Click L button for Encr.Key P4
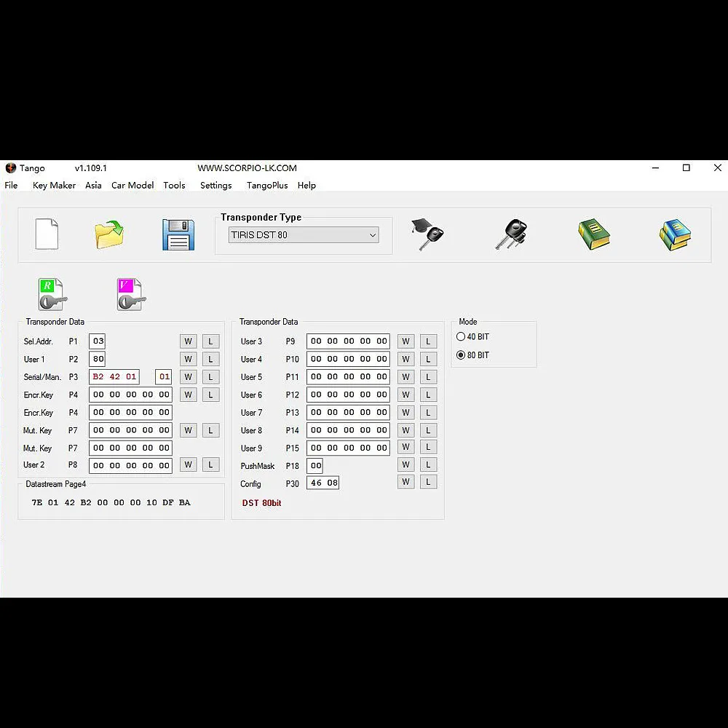Image resolution: width=728 pixels, height=728 pixels. click(211, 395)
